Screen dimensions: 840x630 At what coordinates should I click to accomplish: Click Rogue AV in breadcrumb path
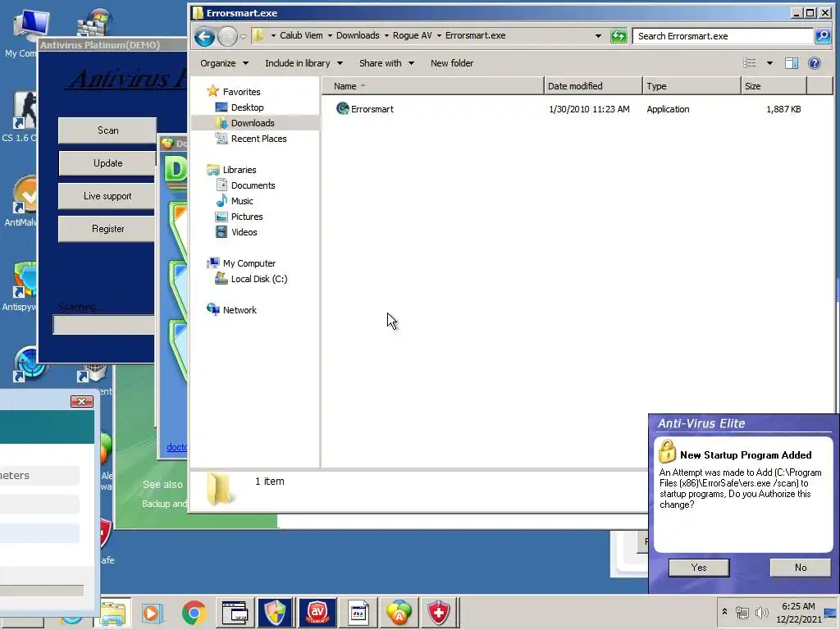[x=412, y=35]
